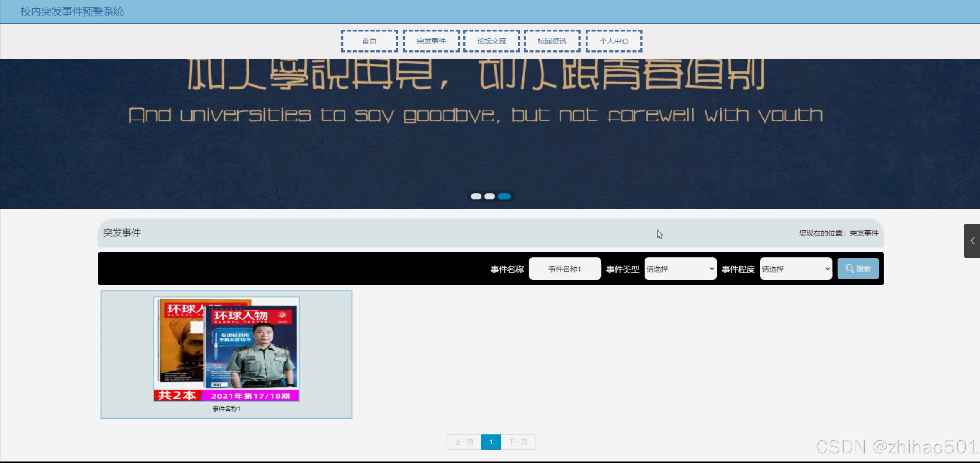Select page 1 in pagination
Image resolution: width=980 pixels, height=463 pixels.
[x=491, y=442]
